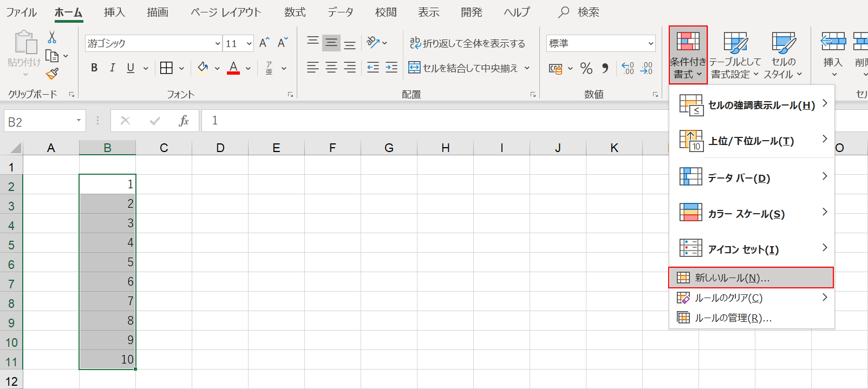Open セルのスタイル cell styles gallery
Screen dimensions: 868x389
click(783, 55)
